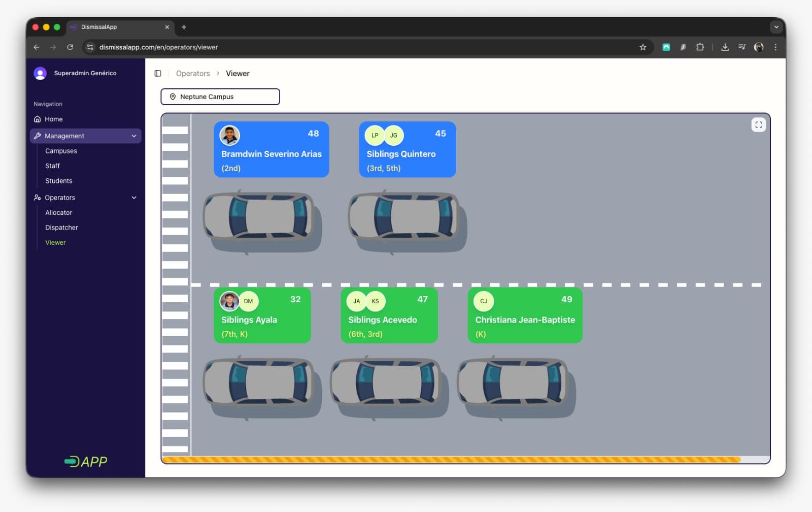This screenshot has width=812, height=512.
Task: Click the fullscreen icon in viewer
Action: 758,125
